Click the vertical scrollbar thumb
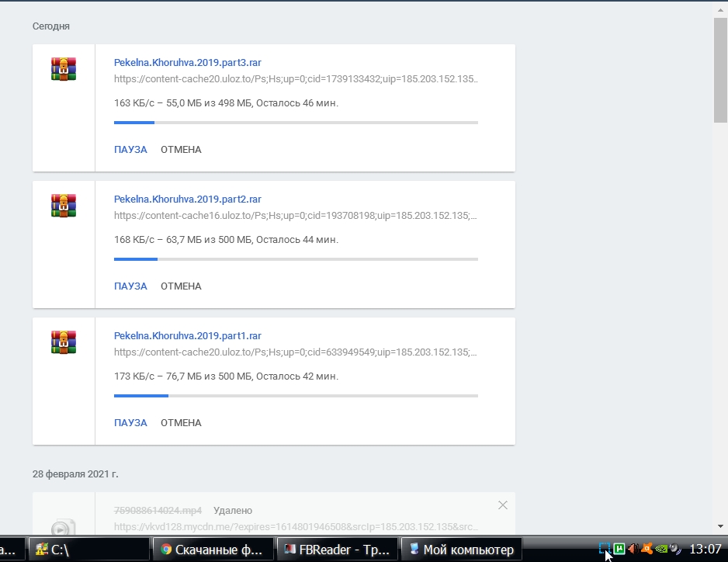The height and width of the screenshot is (562, 728). point(720,71)
